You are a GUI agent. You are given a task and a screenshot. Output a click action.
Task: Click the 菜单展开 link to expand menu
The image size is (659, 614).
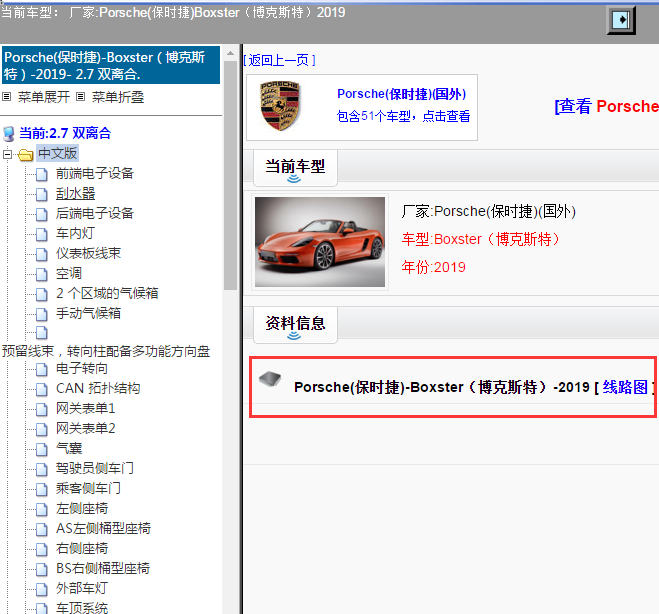44,97
